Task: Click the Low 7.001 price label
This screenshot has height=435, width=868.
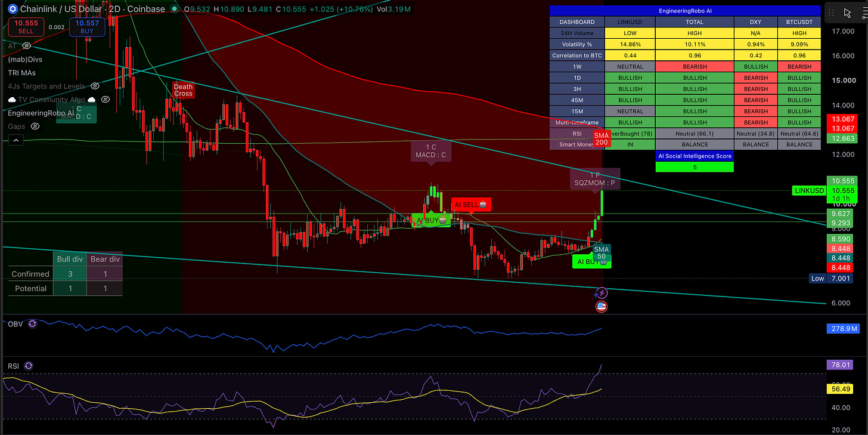Action: coord(832,279)
